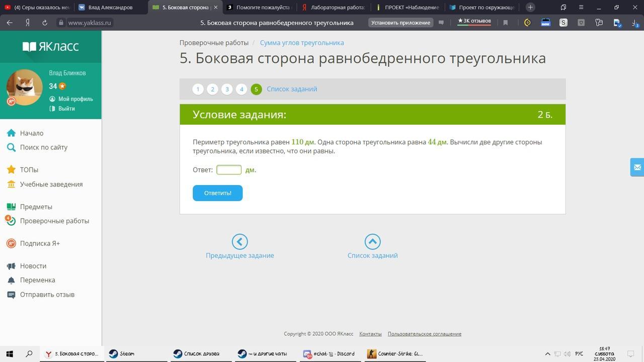Click the previous task arrow circle
Screen dimensions: 644x362
(x=239, y=242)
